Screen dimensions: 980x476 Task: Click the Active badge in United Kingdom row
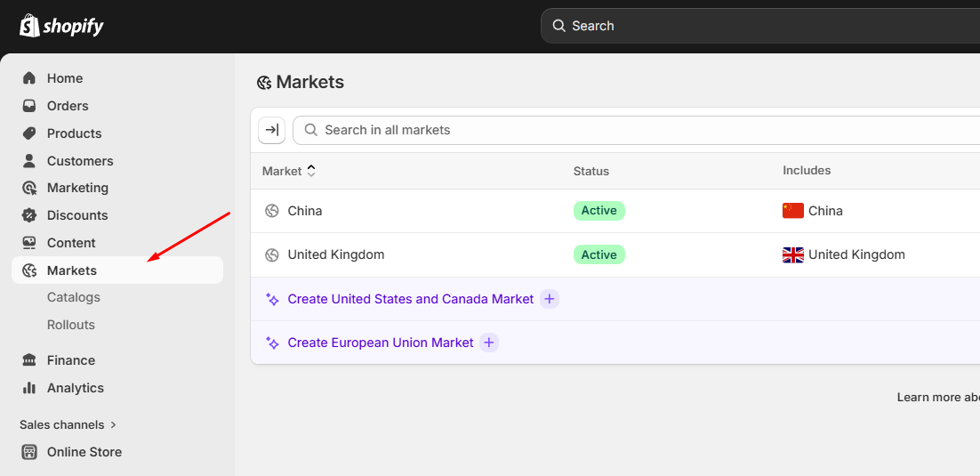tap(599, 254)
